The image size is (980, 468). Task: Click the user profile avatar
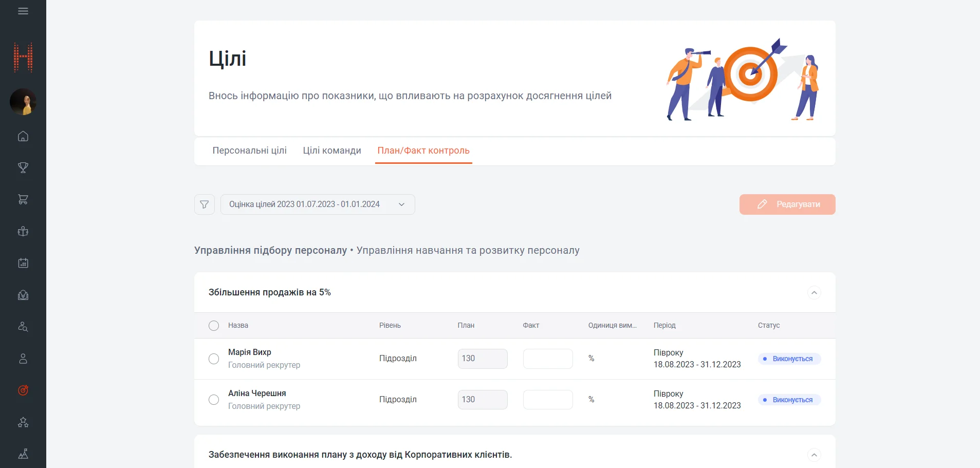23,102
